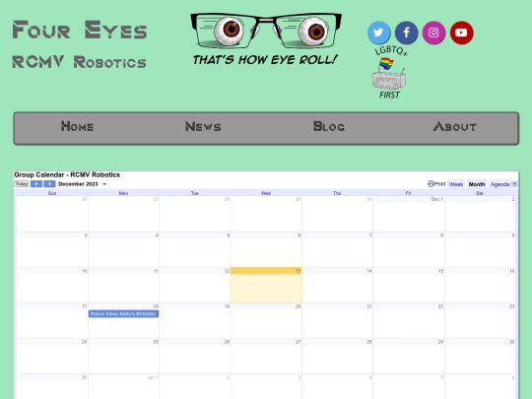This screenshot has height=399, width=532.
Task: Click the date number 25
Action: (x=156, y=342)
